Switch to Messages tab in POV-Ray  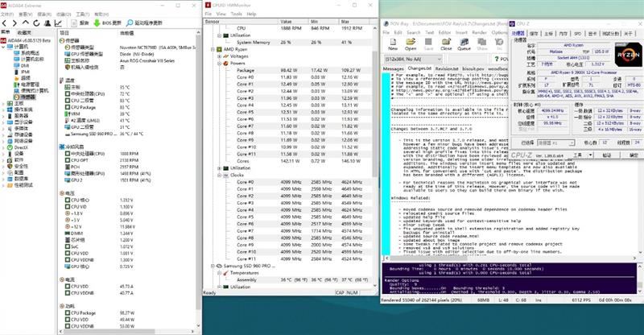393,68
